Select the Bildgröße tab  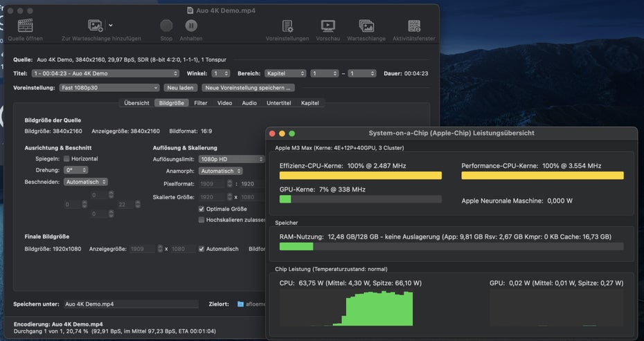(x=171, y=103)
